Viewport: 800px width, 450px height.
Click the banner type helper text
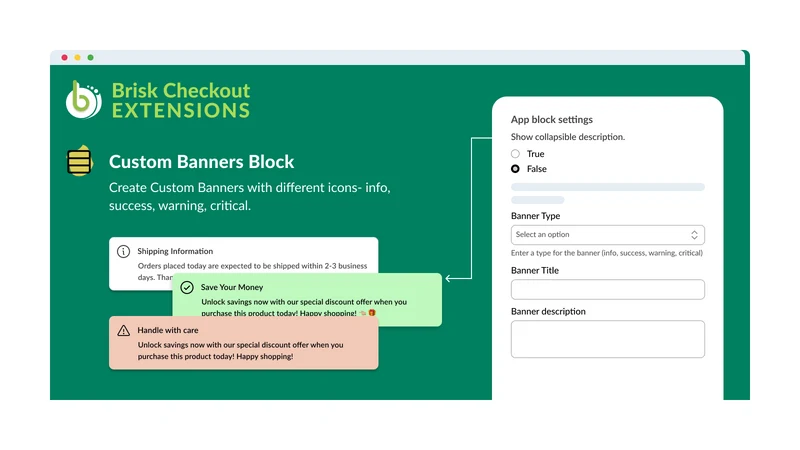click(x=607, y=253)
